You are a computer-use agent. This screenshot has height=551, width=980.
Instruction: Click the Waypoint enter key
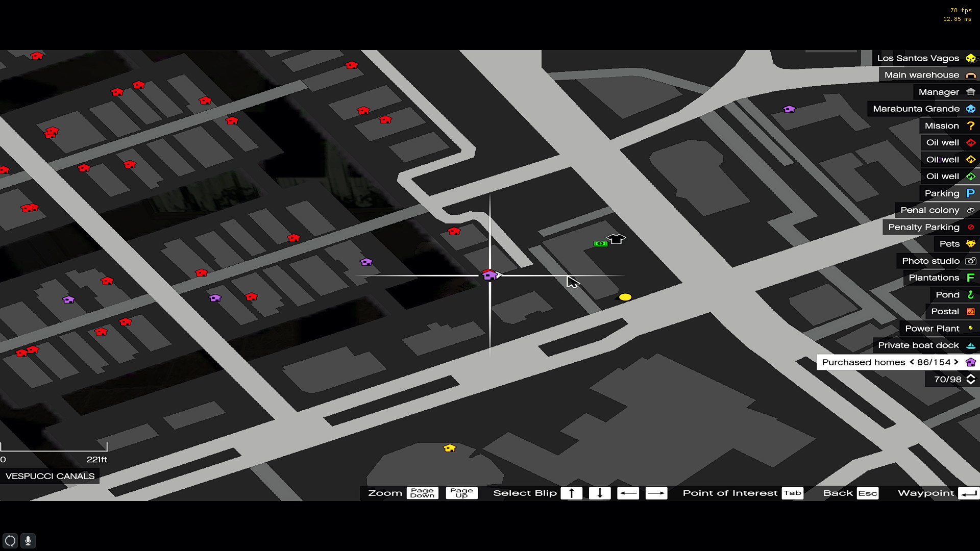tap(969, 493)
